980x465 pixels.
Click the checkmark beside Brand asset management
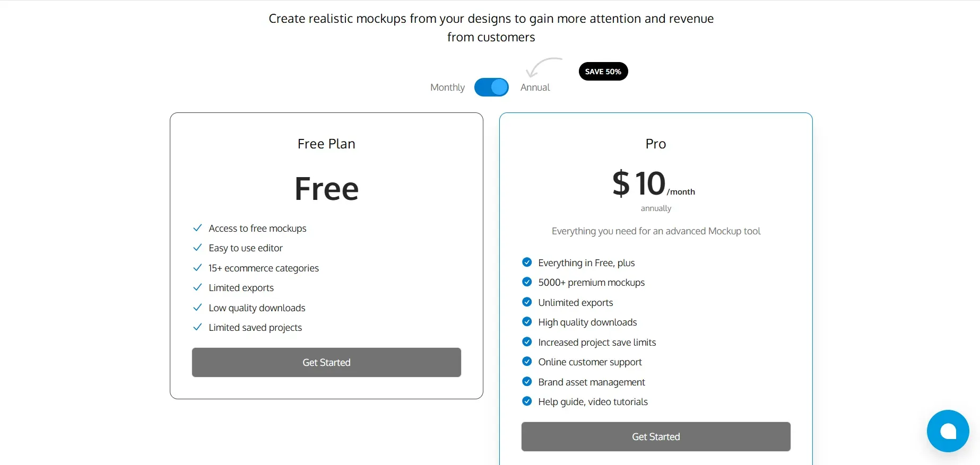[527, 381]
